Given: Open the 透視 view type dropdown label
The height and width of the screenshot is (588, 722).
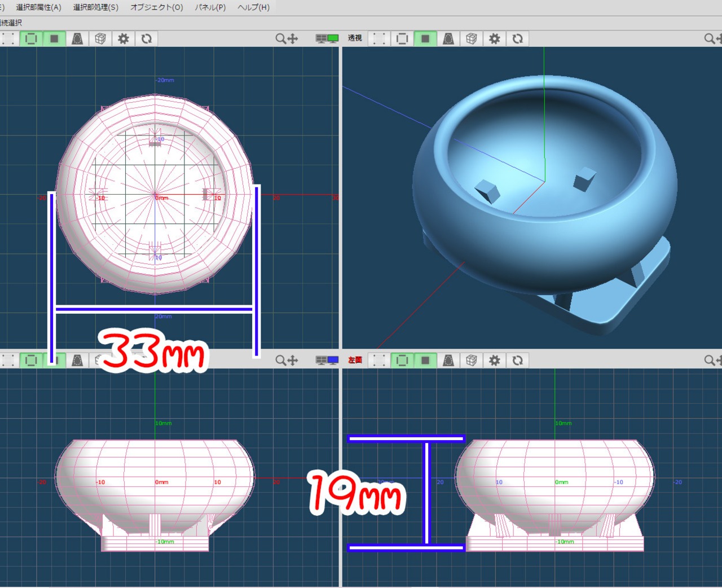Looking at the screenshot, I should tap(355, 38).
